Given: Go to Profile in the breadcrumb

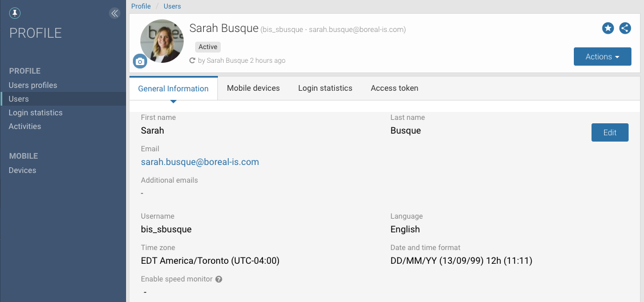Looking at the screenshot, I should 141,6.
